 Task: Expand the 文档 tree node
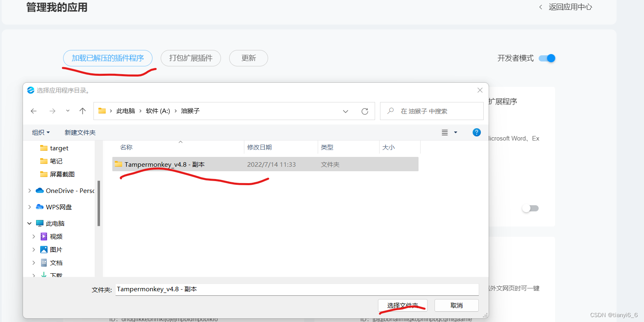pos(34,263)
